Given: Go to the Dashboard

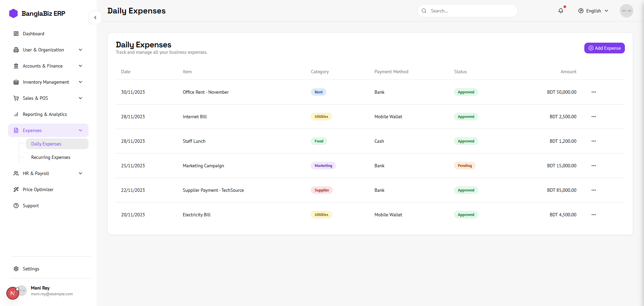Looking at the screenshot, I should click(x=34, y=34).
